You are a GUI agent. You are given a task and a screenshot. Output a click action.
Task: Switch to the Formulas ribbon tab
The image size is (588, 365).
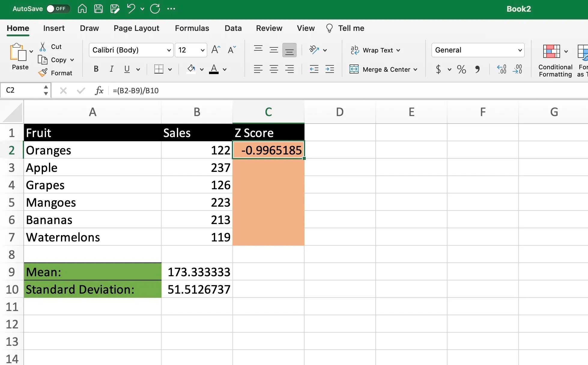[192, 28]
